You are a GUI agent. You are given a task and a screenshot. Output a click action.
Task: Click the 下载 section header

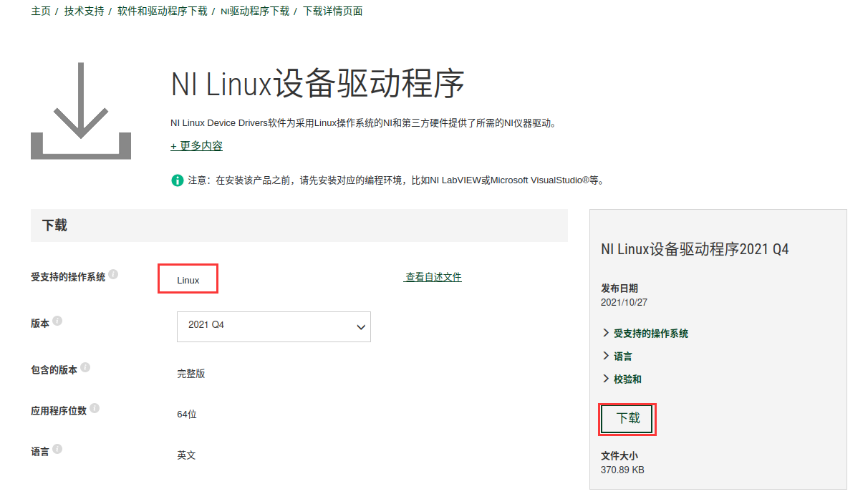299,226
